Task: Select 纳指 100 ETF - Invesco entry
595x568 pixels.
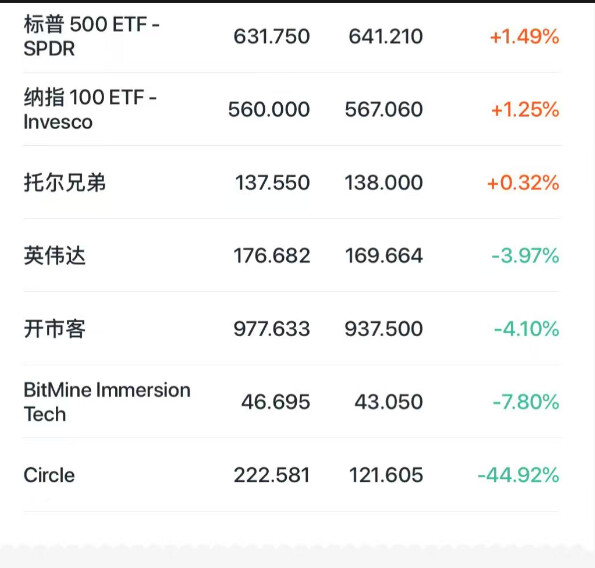Action: click(291, 109)
